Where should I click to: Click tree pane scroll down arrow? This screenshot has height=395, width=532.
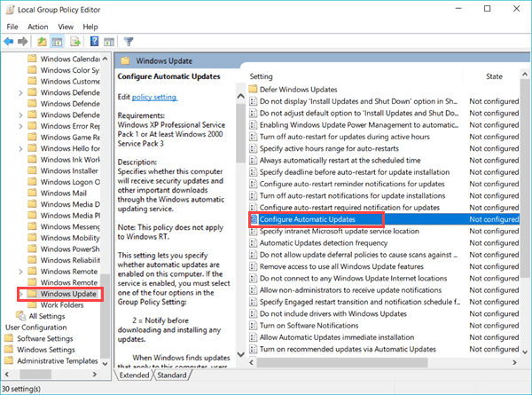point(106,363)
